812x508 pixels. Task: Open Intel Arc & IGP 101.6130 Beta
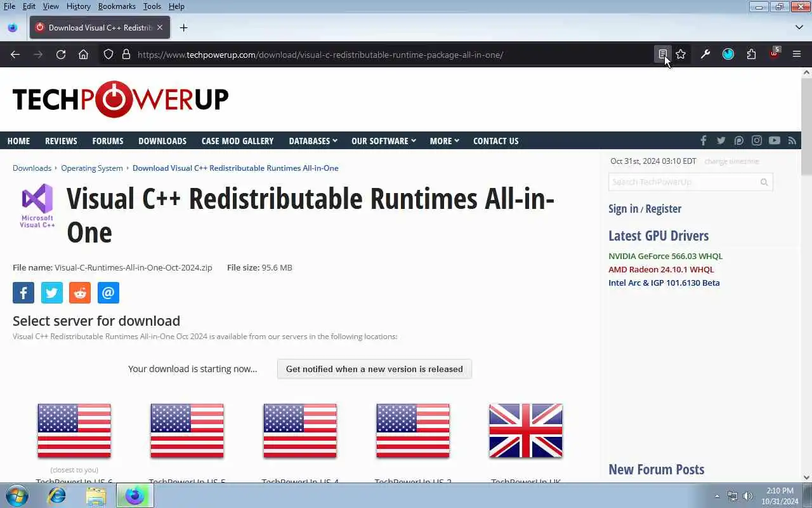point(664,283)
